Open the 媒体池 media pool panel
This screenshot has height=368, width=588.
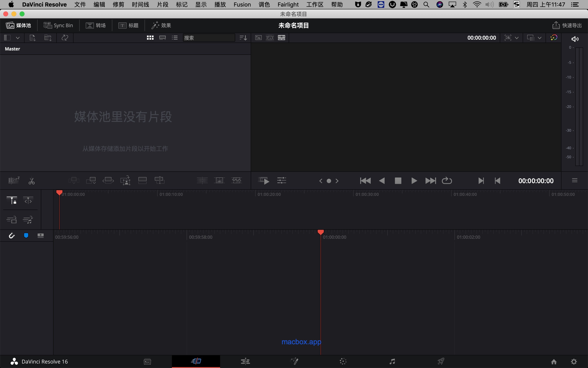[x=18, y=25]
